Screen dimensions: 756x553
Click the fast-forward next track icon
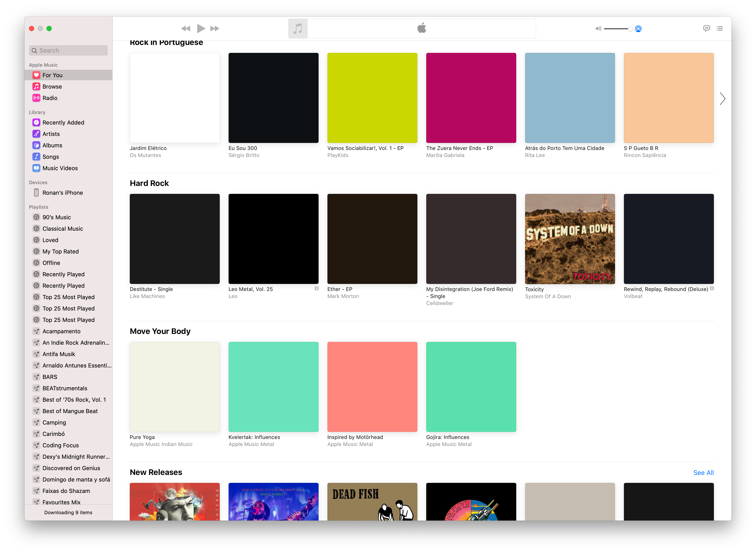click(215, 29)
